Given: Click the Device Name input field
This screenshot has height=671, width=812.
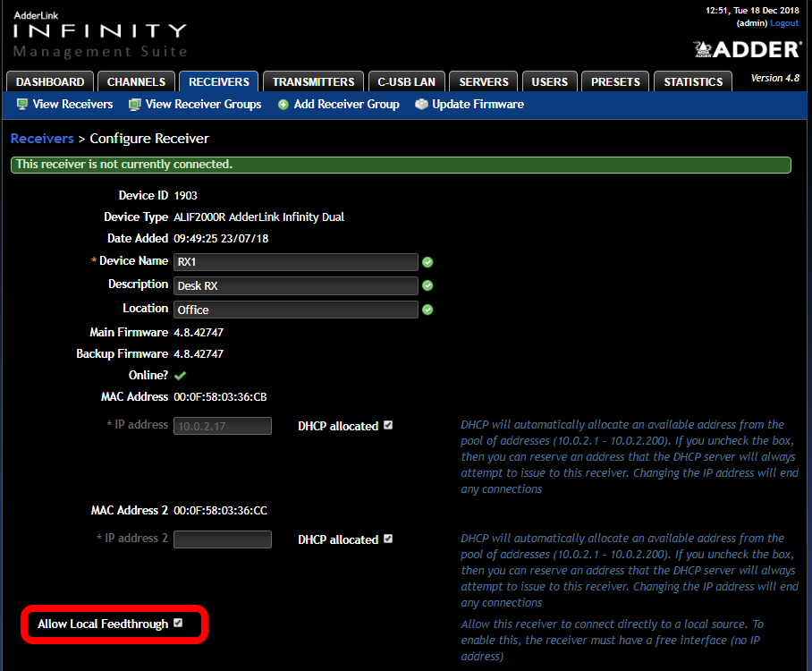Looking at the screenshot, I should click(x=296, y=262).
